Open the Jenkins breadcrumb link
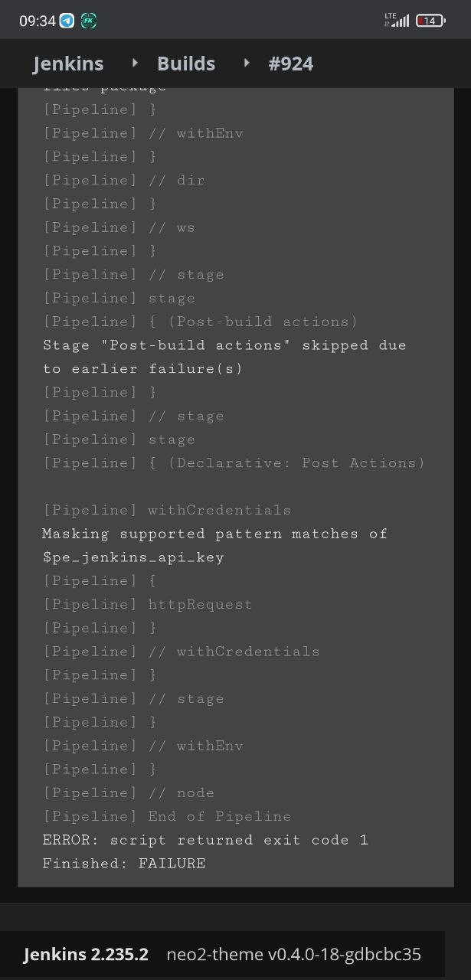 [68, 64]
